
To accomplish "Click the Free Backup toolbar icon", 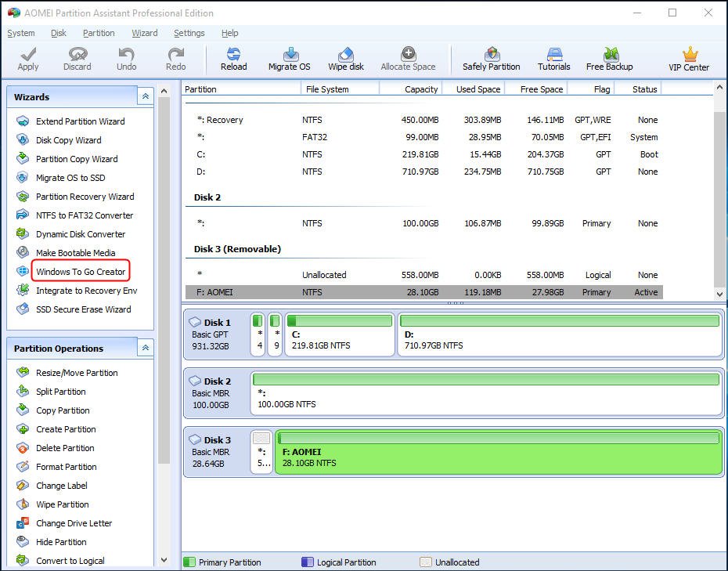I will [609, 59].
